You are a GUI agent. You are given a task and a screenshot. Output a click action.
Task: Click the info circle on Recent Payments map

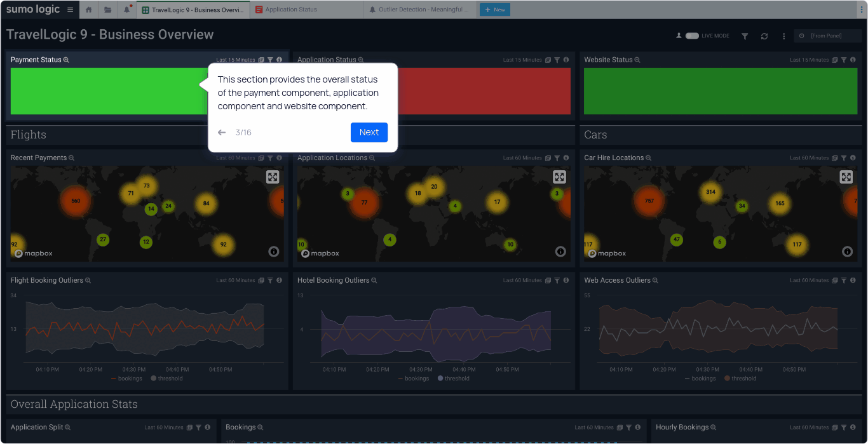(x=274, y=252)
